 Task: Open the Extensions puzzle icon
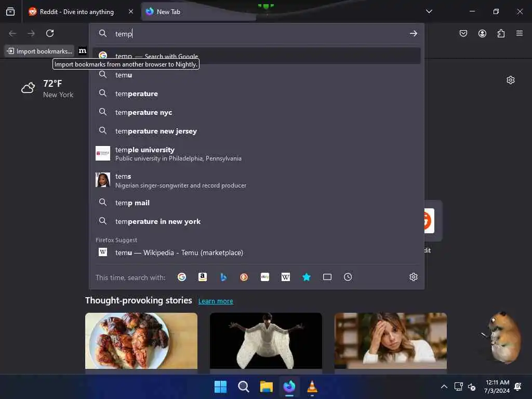click(501, 33)
